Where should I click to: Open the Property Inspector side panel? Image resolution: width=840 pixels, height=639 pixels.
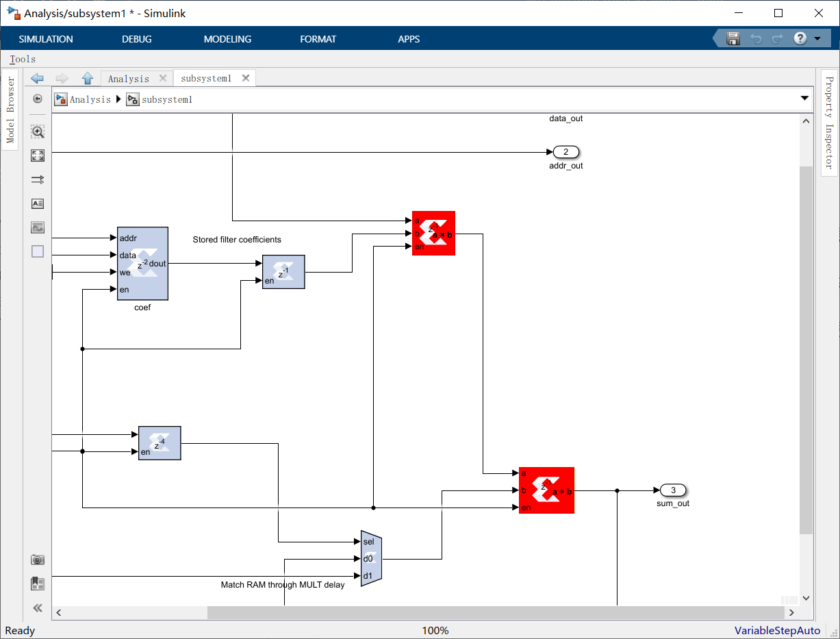[x=829, y=123]
